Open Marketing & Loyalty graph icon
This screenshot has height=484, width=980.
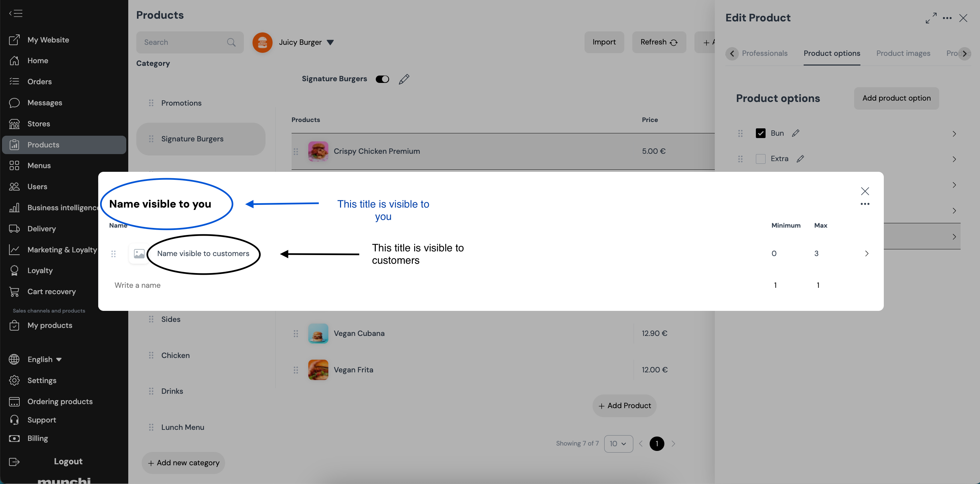click(14, 249)
